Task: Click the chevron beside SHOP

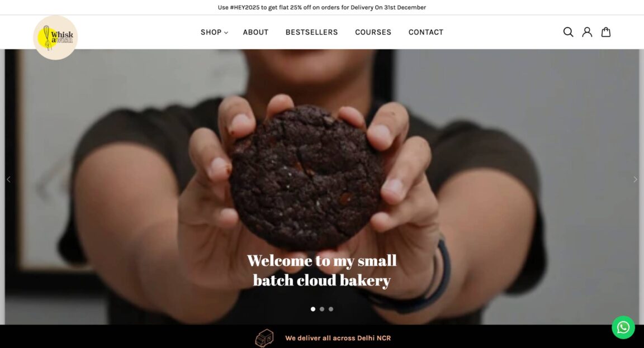Action: click(226, 32)
